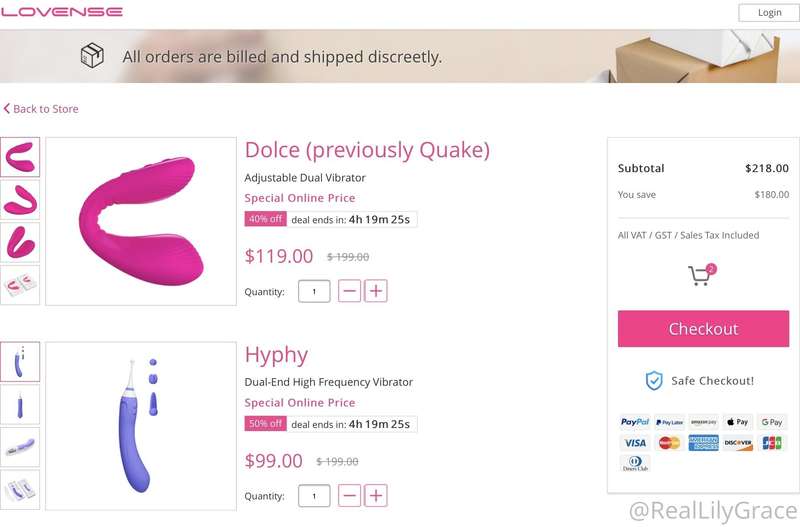The height and width of the screenshot is (527, 800).
Task: Go Back to Store
Action: tap(41, 109)
